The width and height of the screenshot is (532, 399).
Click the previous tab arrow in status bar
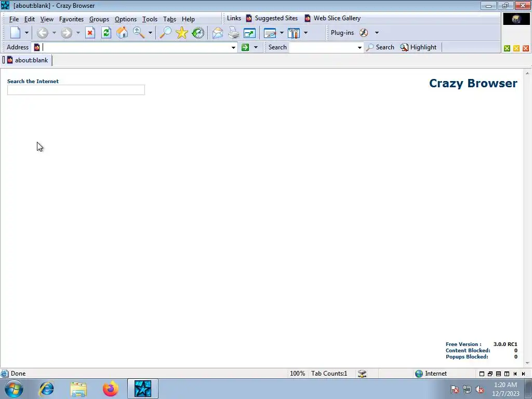[x=515, y=374]
